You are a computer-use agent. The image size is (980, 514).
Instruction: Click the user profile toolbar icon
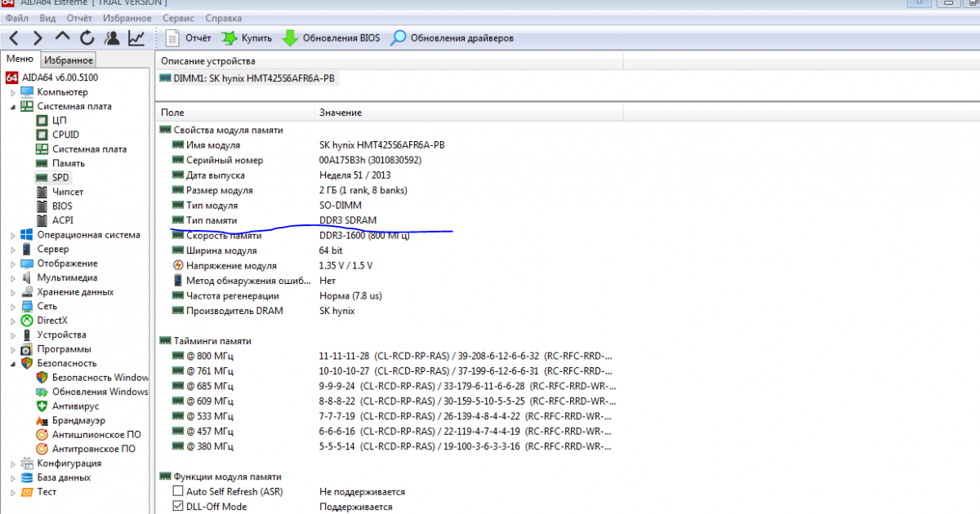pos(112,38)
